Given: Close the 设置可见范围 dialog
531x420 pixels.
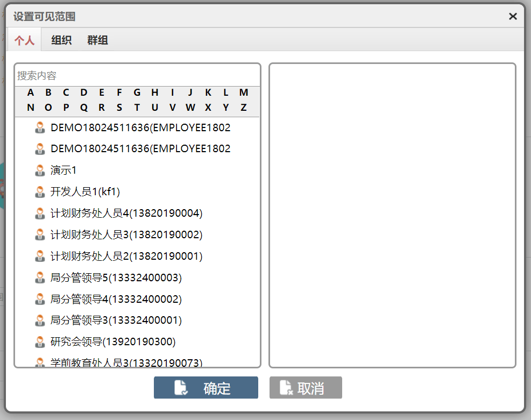Looking at the screenshot, I should click(x=513, y=16).
